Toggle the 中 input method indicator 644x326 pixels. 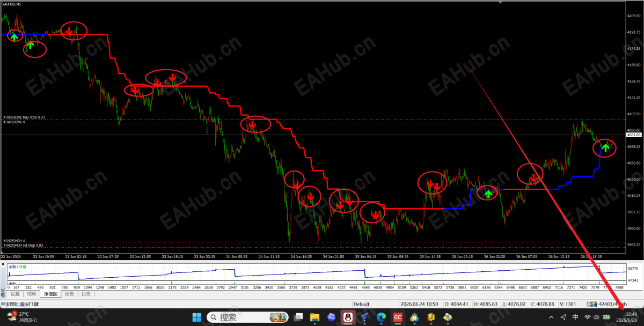click(x=575, y=317)
